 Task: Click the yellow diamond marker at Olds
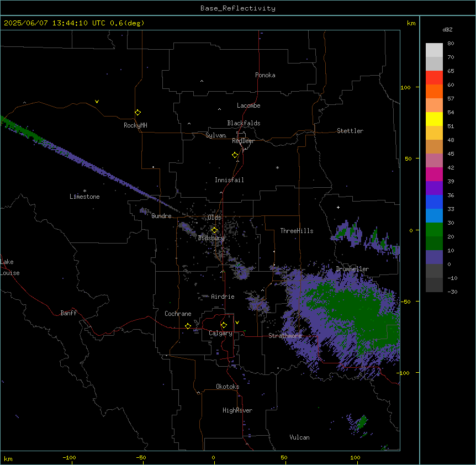click(x=214, y=230)
